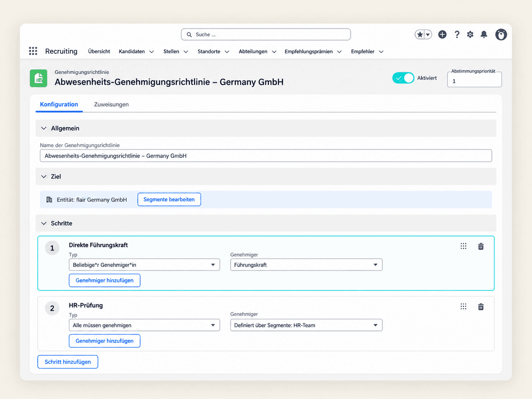532x399 pixels.
Task: Open the Kandidaten nav item
Action: coord(132,51)
